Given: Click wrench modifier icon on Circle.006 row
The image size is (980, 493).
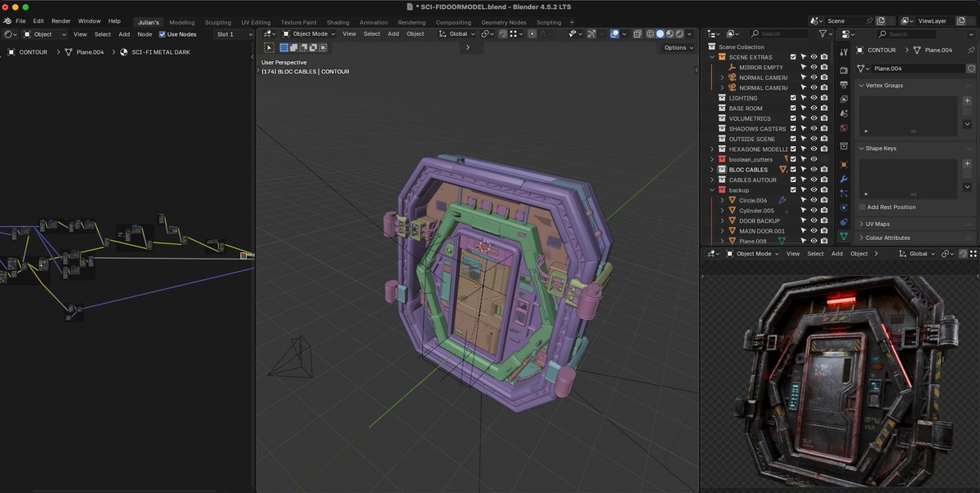Looking at the screenshot, I should pos(782,200).
